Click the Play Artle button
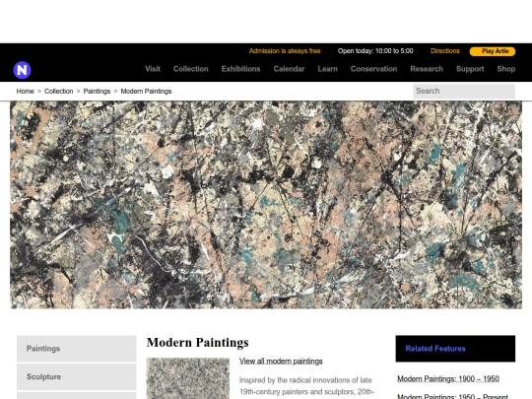Screen dimensions: 532x399 tap(493, 51)
